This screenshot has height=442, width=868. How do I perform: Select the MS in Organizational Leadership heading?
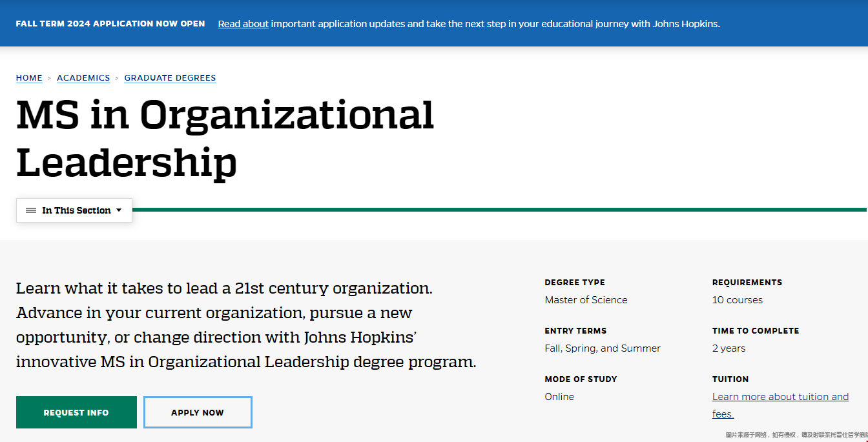[x=225, y=139]
